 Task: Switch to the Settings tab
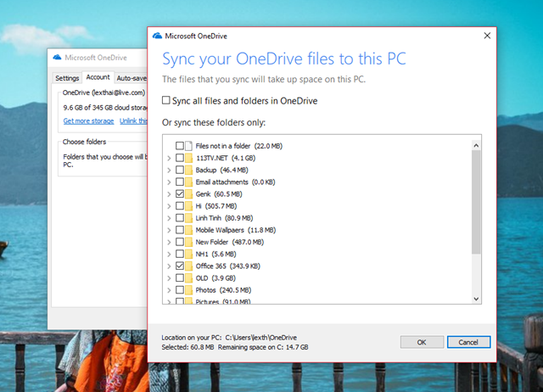tap(67, 78)
